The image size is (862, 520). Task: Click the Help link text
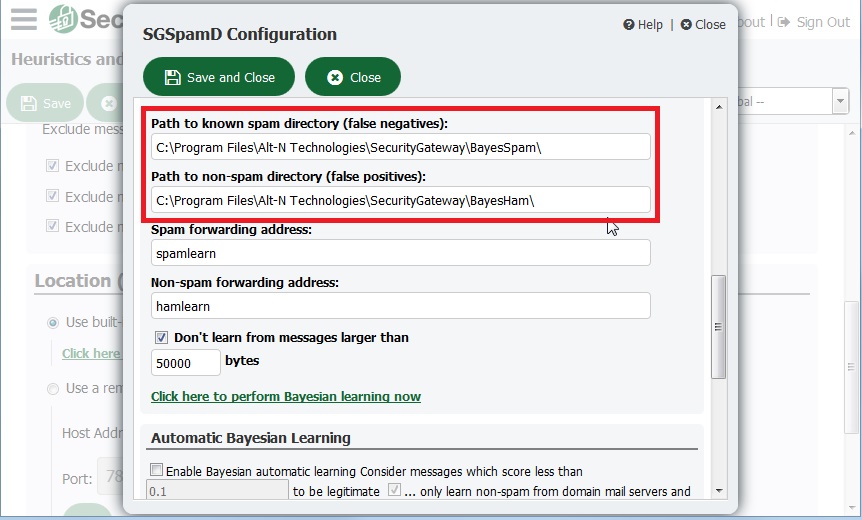650,24
